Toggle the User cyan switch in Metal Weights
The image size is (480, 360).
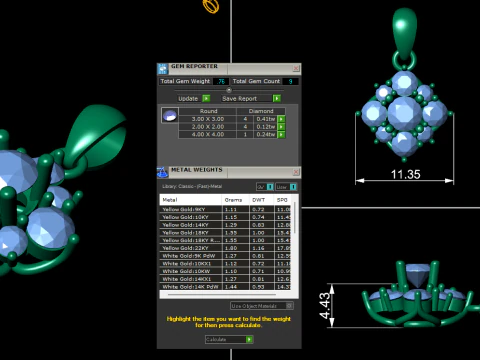(293, 187)
